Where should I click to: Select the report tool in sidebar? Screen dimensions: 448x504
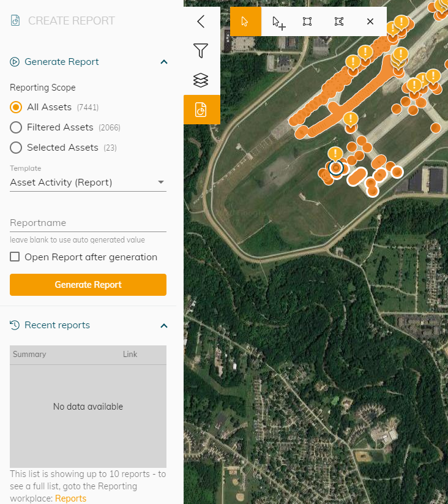click(x=201, y=110)
